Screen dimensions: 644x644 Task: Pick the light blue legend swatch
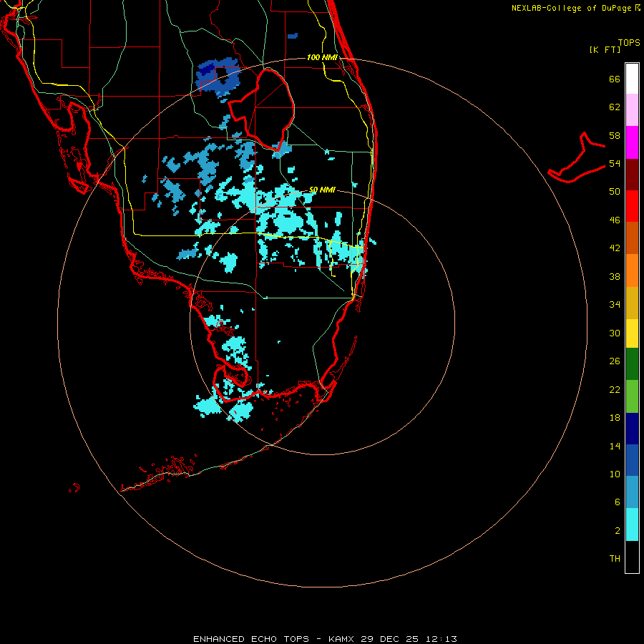(x=632, y=492)
